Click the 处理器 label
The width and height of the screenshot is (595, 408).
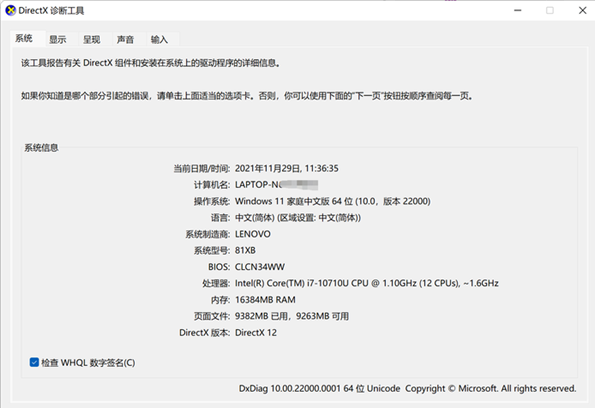[x=216, y=283]
